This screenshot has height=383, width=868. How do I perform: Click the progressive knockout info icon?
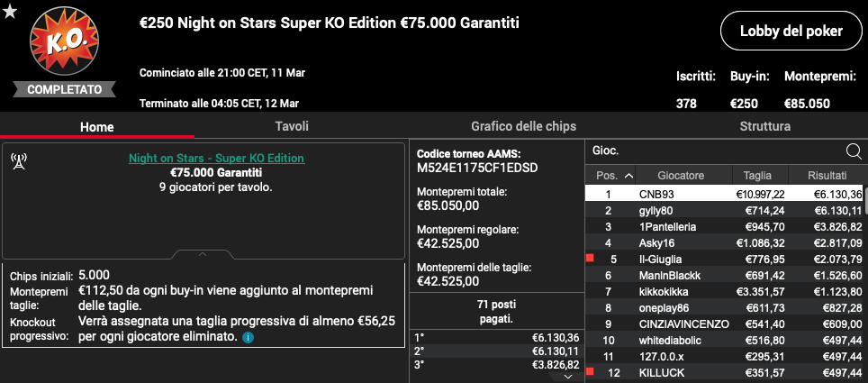tap(248, 337)
